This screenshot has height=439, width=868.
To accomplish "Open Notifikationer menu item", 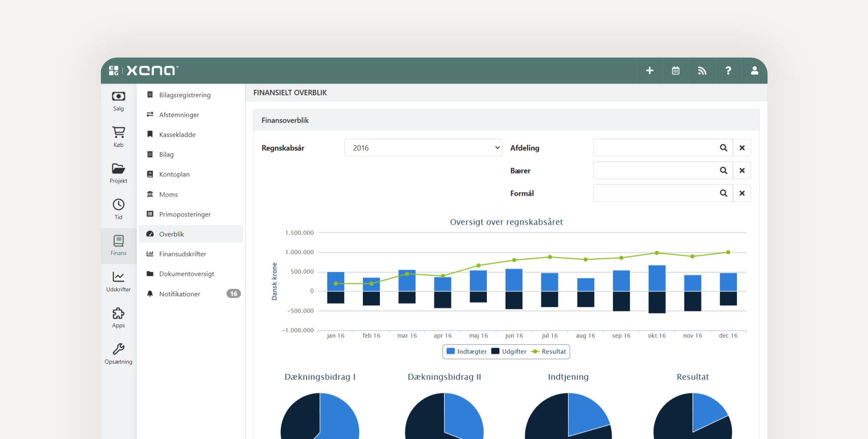I will coord(191,294).
